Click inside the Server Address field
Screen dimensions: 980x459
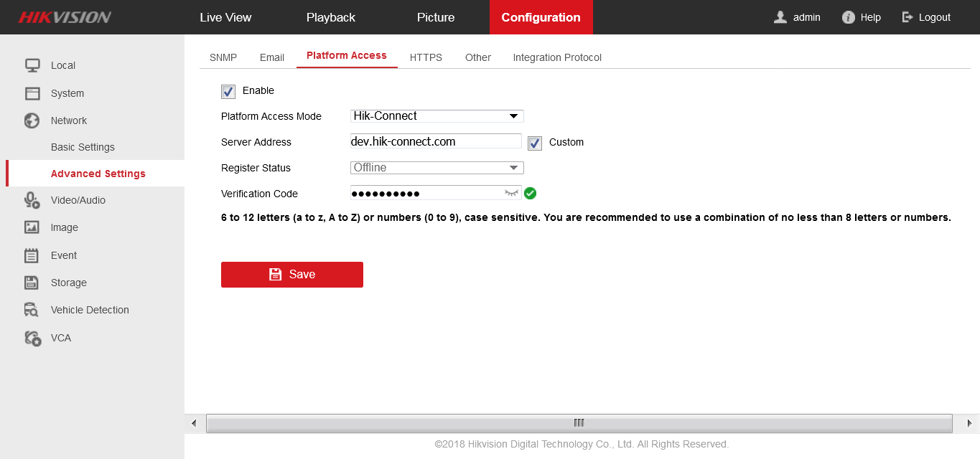[435, 141]
